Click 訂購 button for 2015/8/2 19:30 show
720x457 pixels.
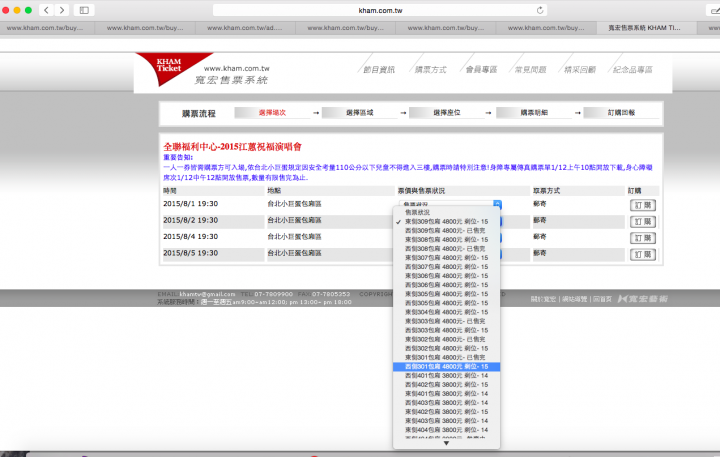[642, 222]
